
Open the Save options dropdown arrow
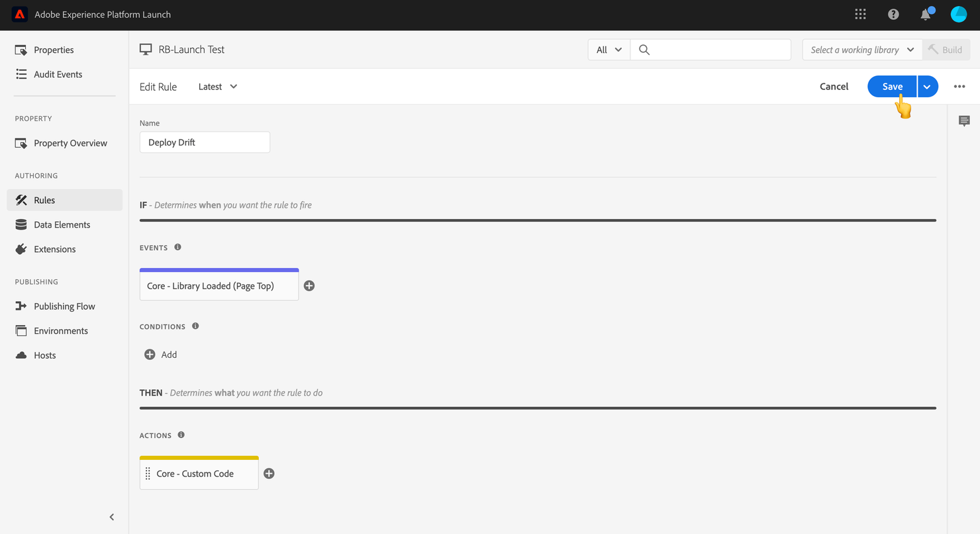click(x=928, y=87)
